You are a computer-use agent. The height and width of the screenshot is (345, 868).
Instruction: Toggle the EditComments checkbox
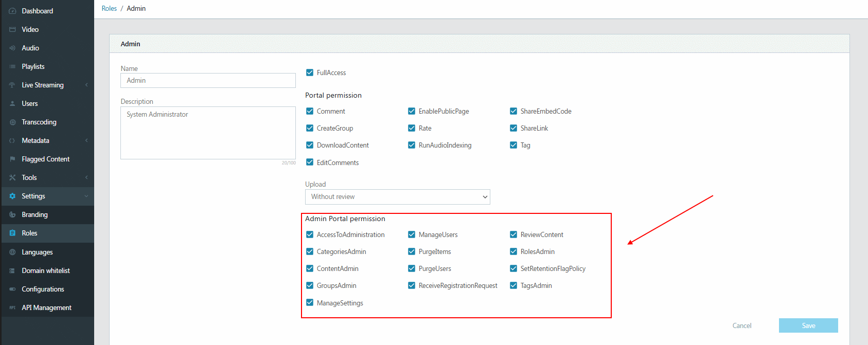coord(310,162)
